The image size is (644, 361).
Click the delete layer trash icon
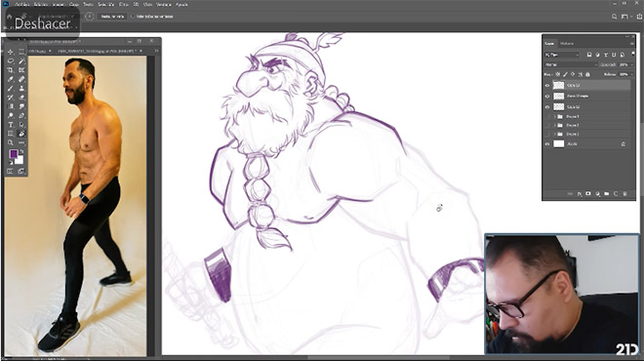pyautogui.click(x=625, y=193)
